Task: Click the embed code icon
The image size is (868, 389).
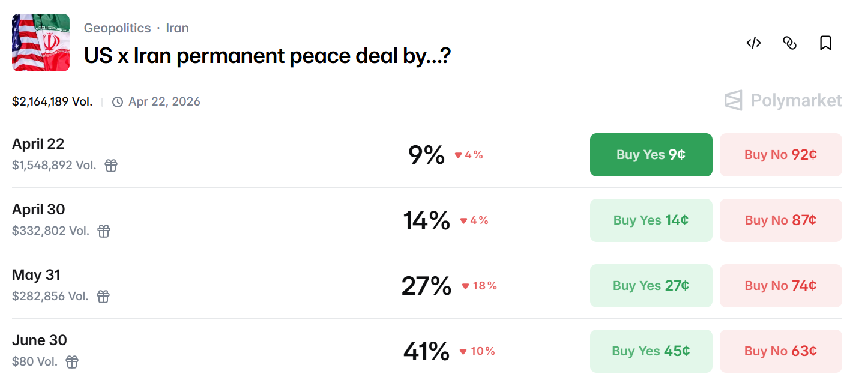Action: point(753,43)
